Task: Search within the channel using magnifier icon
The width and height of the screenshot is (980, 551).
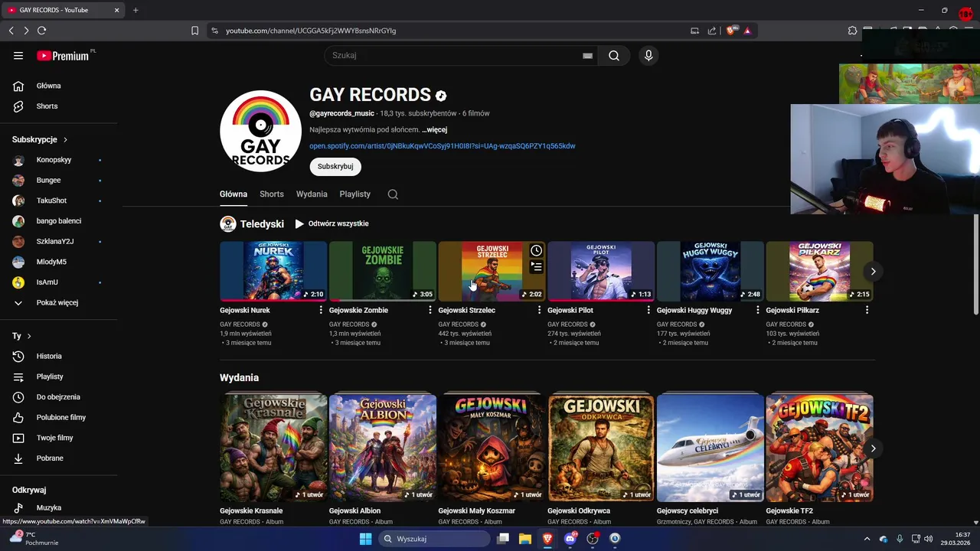Action: [x=393, y=194]
